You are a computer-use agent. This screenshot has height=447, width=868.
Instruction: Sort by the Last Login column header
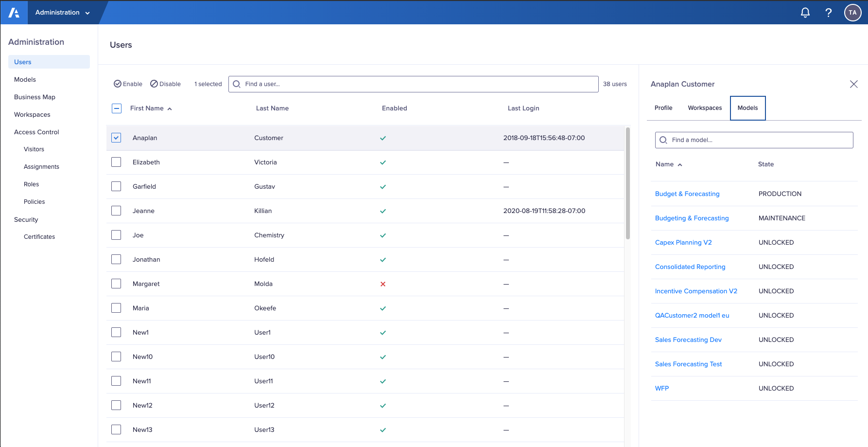point(523,108)
